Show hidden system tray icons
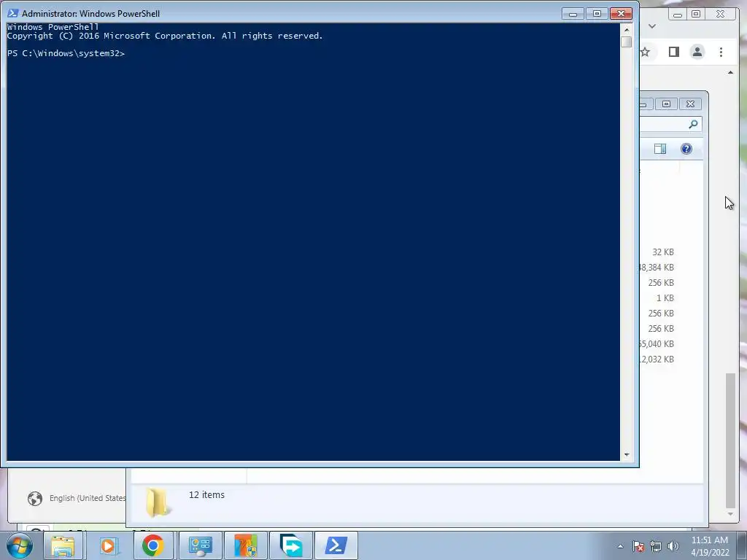This screenshot has height=560, width=747. point(620,546)
